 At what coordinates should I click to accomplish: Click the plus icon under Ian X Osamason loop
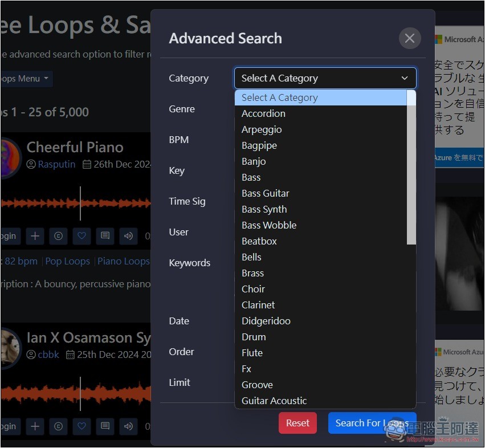[x=35, y=426]
